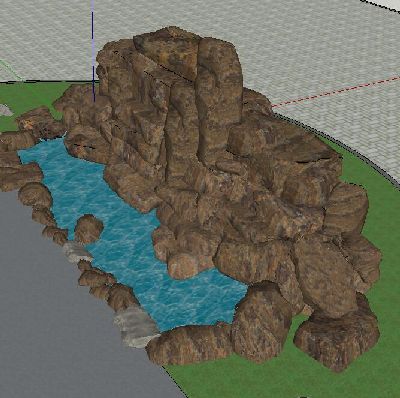The height and width of the screenshot is (398, 400).
Task: Click the thin green guide line at top left
Action: click(12, 71)
